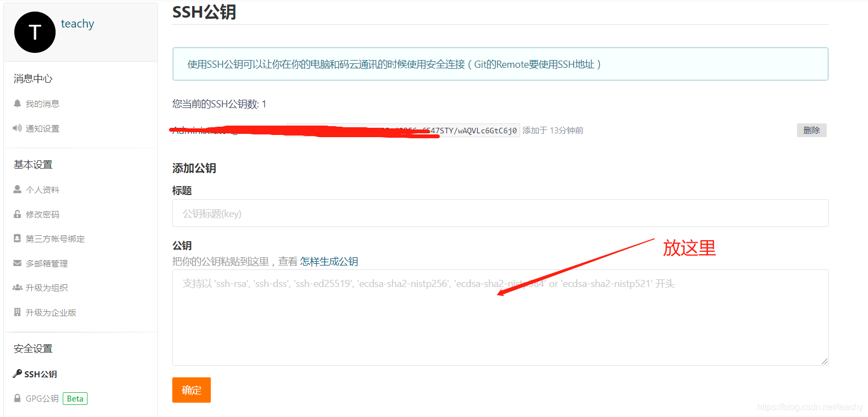Click the group icon beside 升级为组织
The image size is (868, 417).
(17, 288)
